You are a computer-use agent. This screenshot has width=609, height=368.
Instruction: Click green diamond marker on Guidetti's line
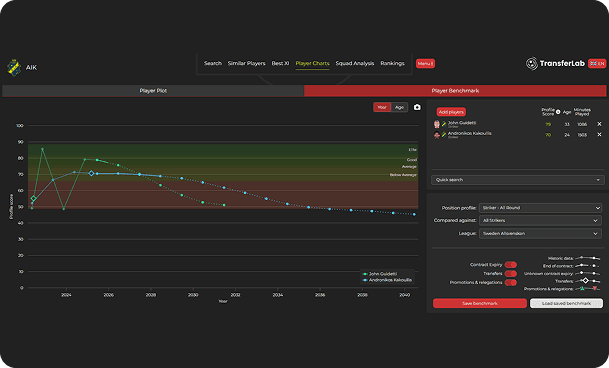click(x=33, y=199)
